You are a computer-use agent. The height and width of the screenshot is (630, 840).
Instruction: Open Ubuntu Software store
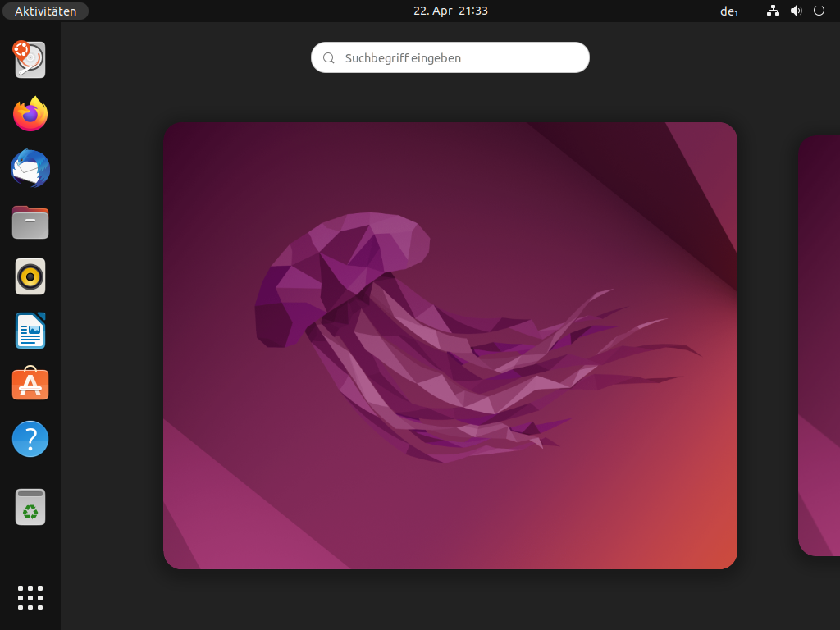pos(30,384)
